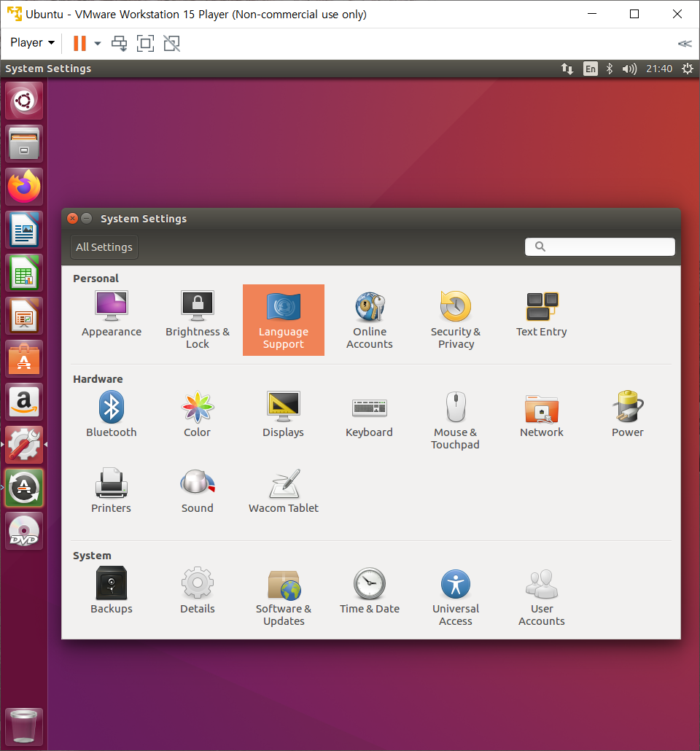This screenshot has width=700, height=751.
Task: Open Ubuntu Software from dock
Action: tap(24, 359)
